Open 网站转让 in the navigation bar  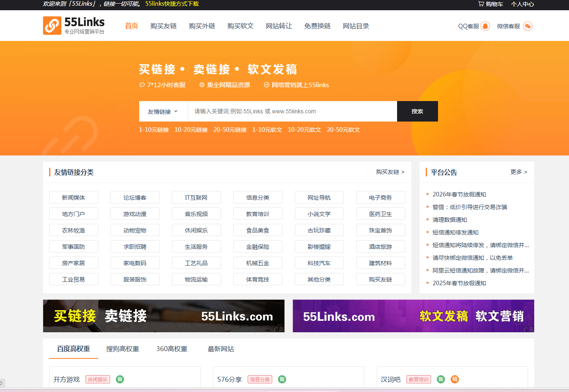[x=279, y=26]
